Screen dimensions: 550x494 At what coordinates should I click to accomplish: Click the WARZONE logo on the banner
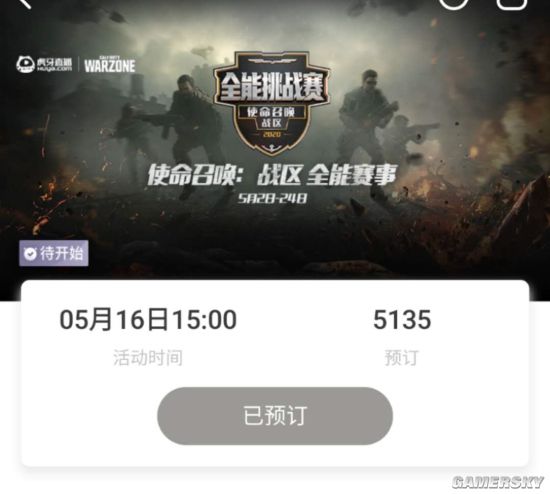tap(110, 64)
